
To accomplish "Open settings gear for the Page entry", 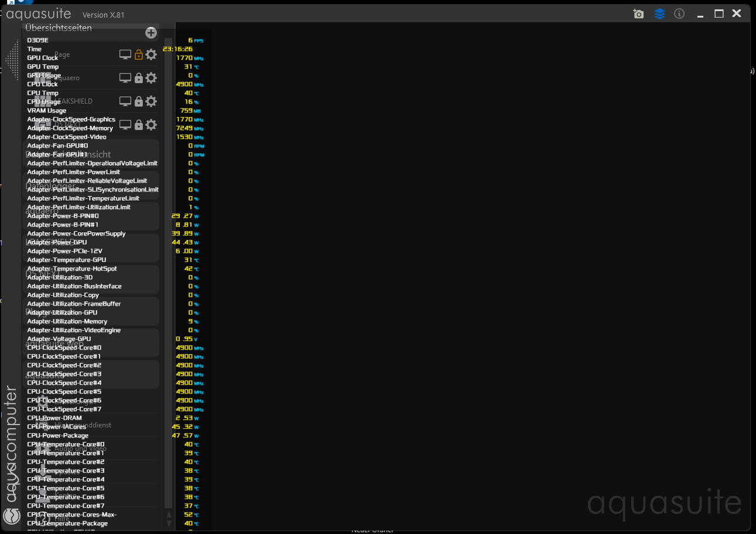I will coord(151,54).
